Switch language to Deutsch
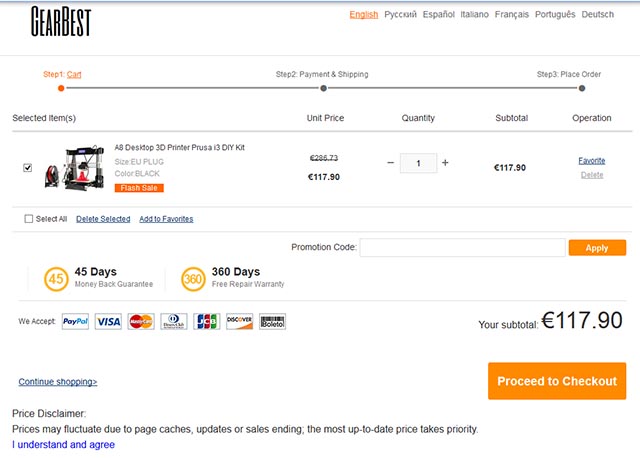This screenshot has width=640, height=458. click(598, 14)
